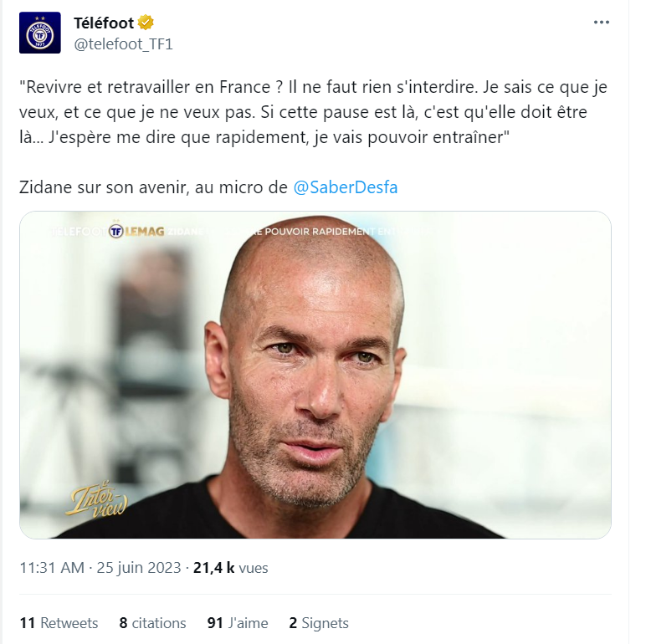
Task: Click the tweet quote text body
Action: [x=313, y=112]
